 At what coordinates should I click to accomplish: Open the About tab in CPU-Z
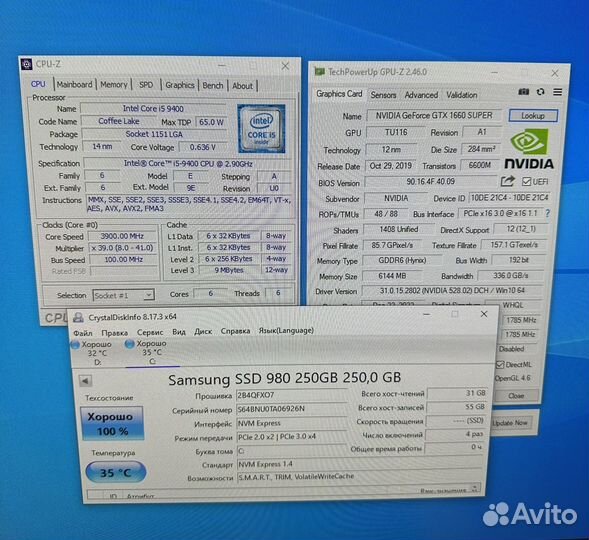242,86
